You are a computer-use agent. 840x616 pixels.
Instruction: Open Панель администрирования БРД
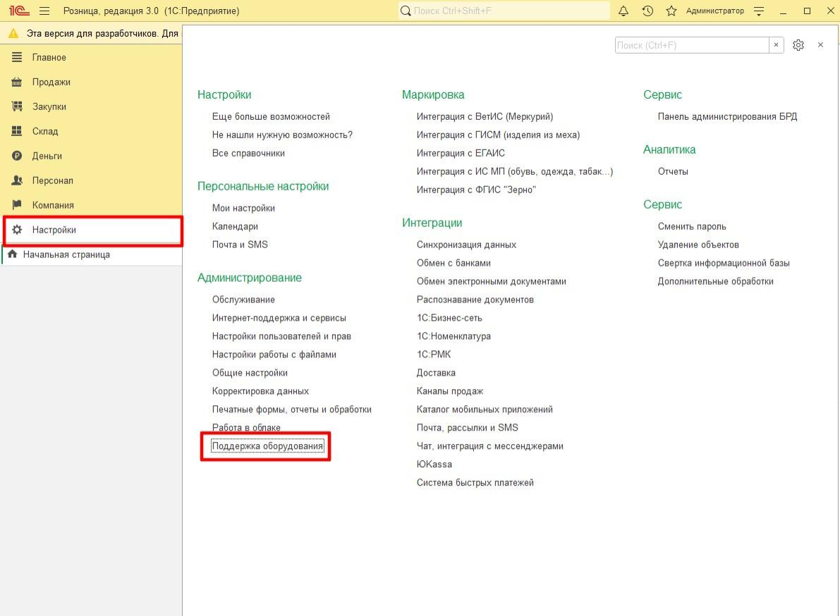[x=727, y=117]
